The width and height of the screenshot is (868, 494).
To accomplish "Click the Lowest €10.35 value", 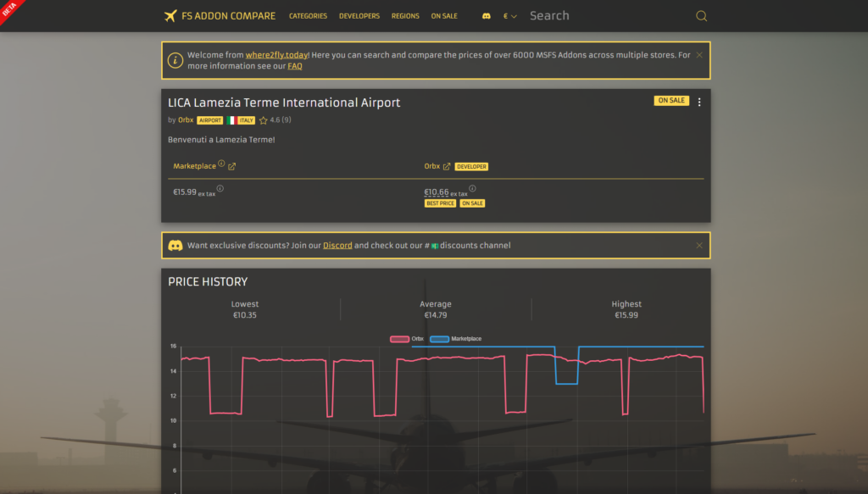I will 245,315.
